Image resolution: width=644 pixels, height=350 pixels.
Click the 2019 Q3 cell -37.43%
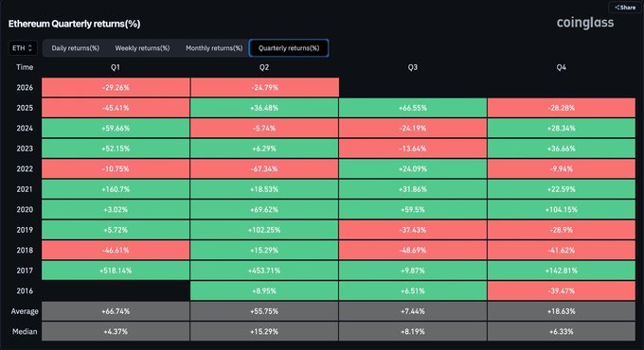pyautogui.click(x=413, y=230)
